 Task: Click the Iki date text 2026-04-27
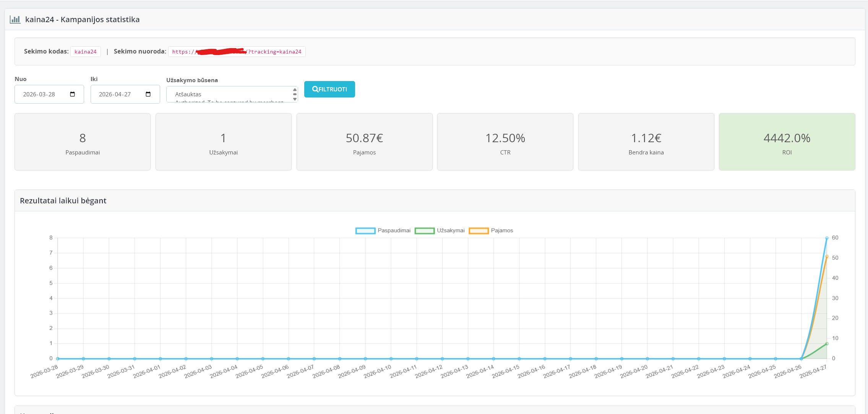[115, 94]
